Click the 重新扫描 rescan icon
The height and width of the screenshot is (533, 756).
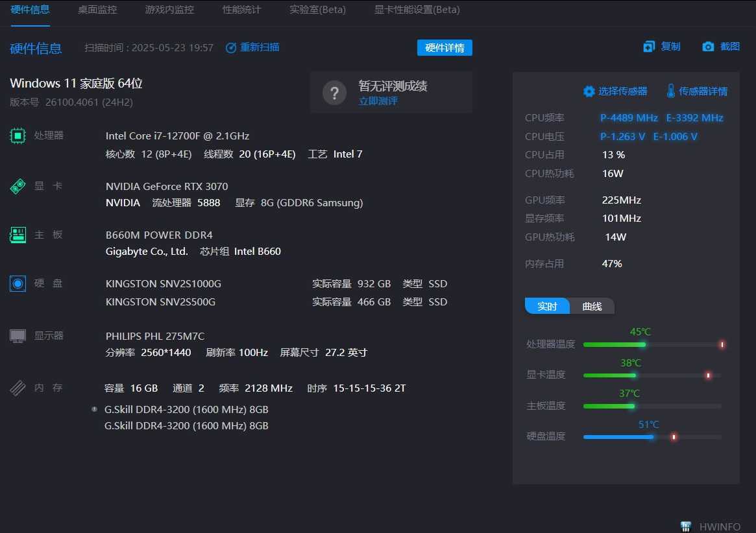point(231,48)
